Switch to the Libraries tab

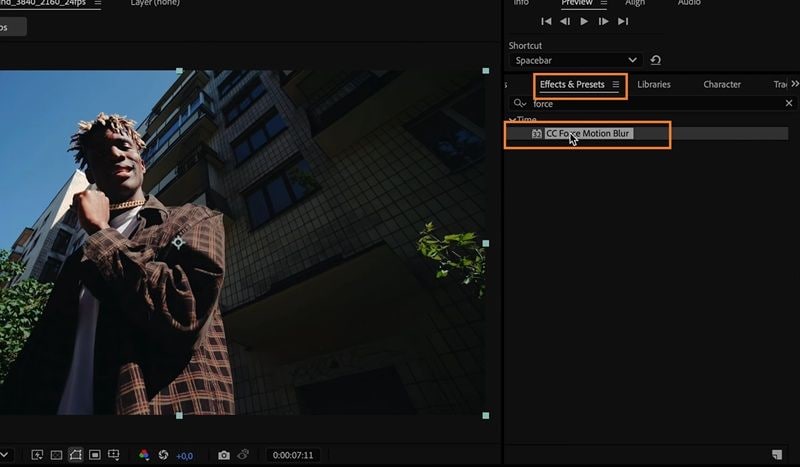pyautogui.click(x=654, y=85)
